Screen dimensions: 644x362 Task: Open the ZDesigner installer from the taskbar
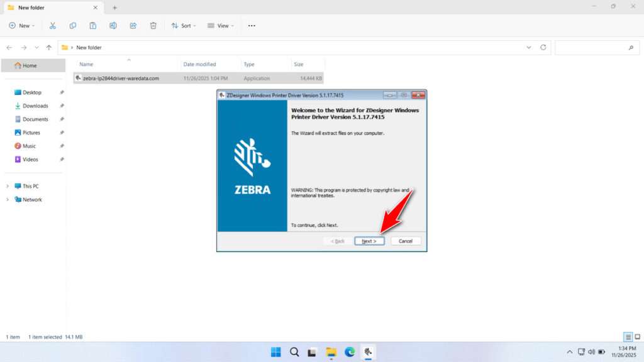pyautogui.click(x=368, y=352)
